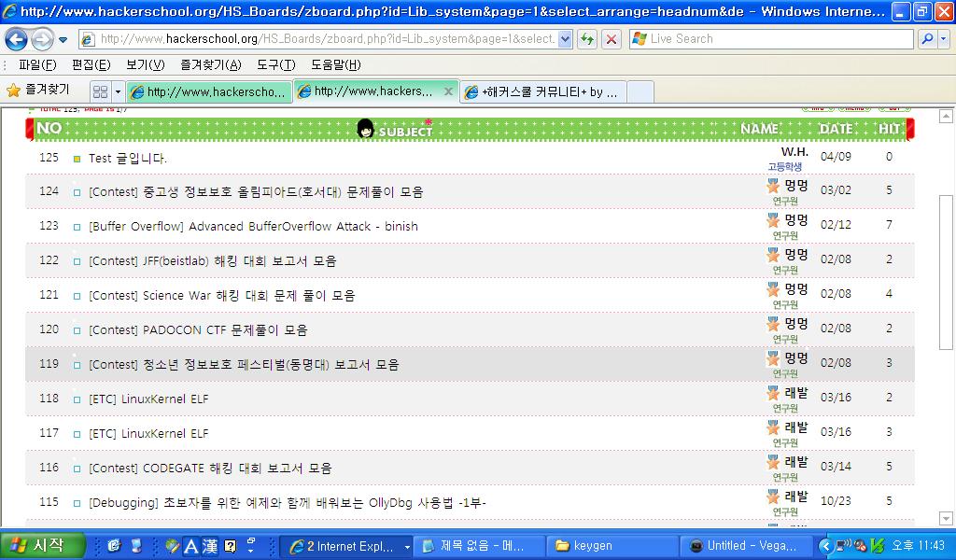The width and height of the screenshot is (956, 560).
Task: Expand the search provider dropdown arrow
Action: point(943,39)
